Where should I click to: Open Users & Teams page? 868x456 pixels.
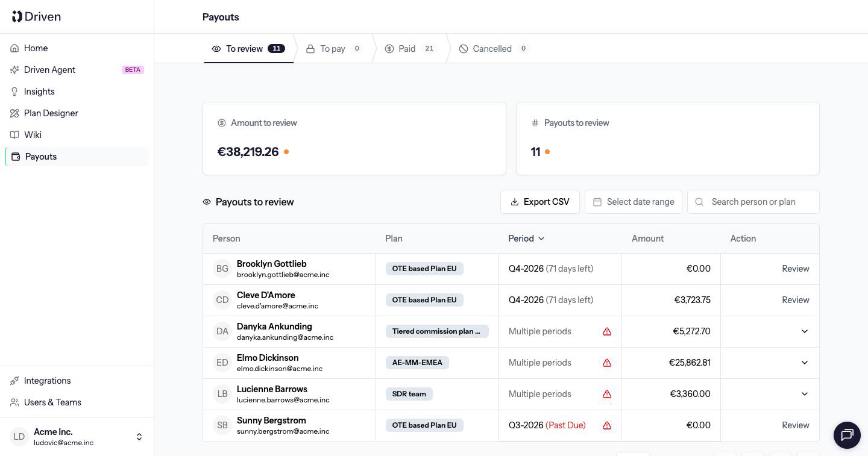click(x=77, y=402)
